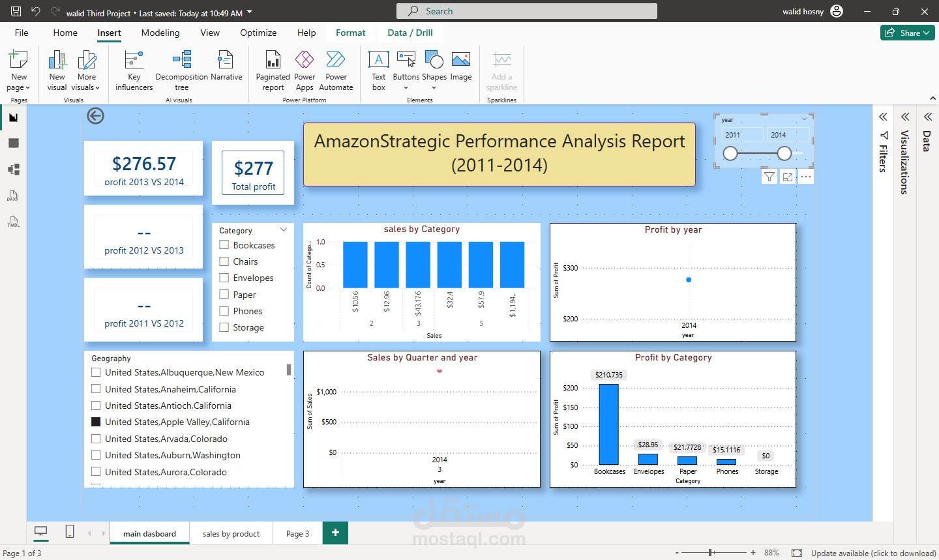This screenshot has height=560, width=939.
Task: Switch to the Modeling ribbon tab
Action: (x=160, y=33)
